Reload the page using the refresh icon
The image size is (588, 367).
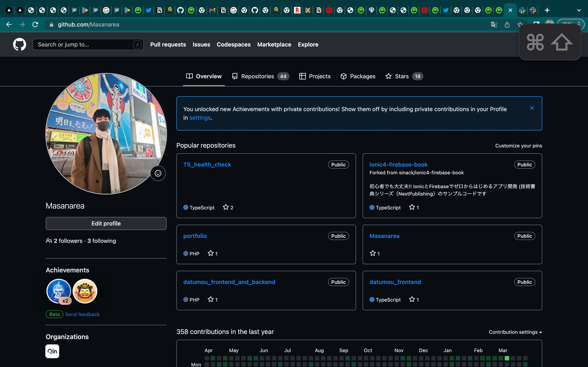[x=35, y=24]
